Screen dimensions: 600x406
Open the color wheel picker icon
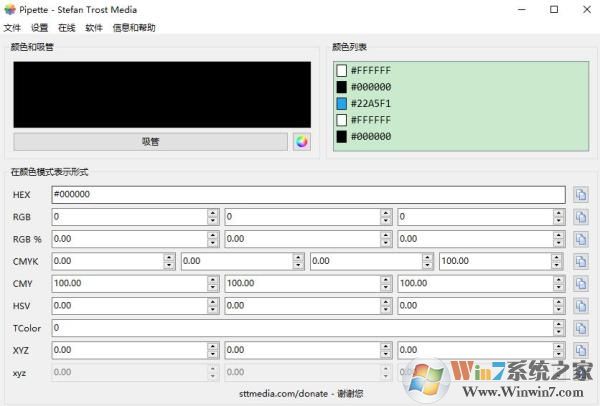pos(302,142)
